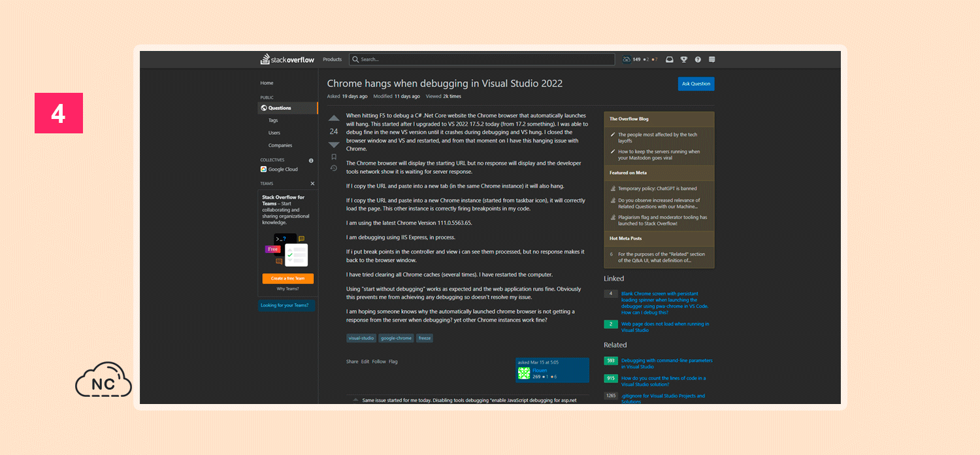Open the site switcher stack icon

712,59
